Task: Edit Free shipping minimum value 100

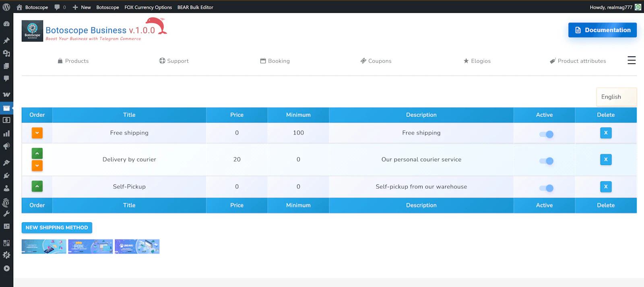Action: tap(298, 133)
